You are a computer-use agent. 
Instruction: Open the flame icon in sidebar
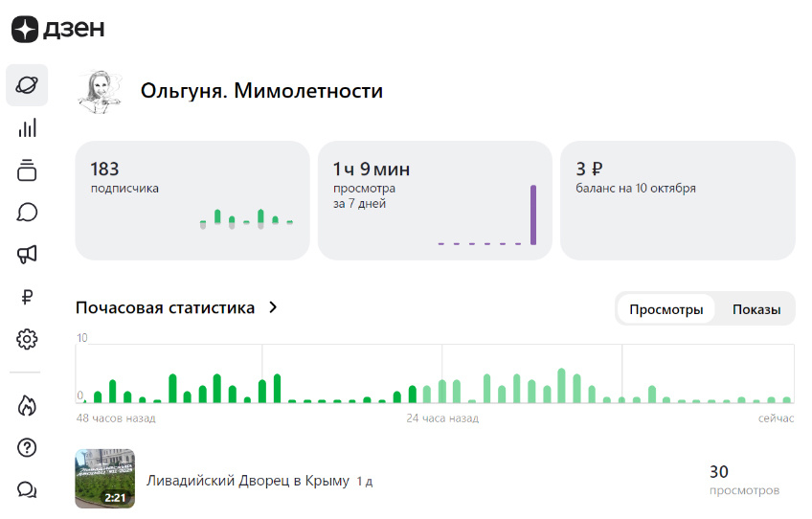[27, 406]
